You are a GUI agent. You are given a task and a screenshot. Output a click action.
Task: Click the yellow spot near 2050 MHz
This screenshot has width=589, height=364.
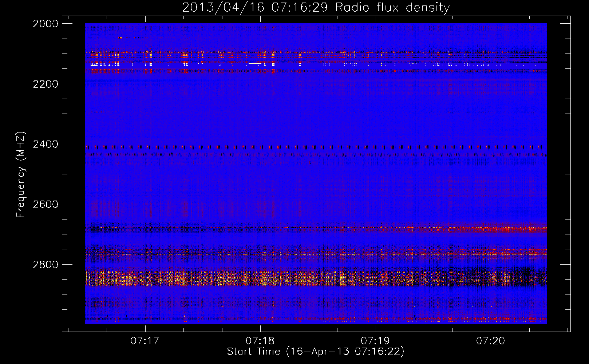(120, 37)
